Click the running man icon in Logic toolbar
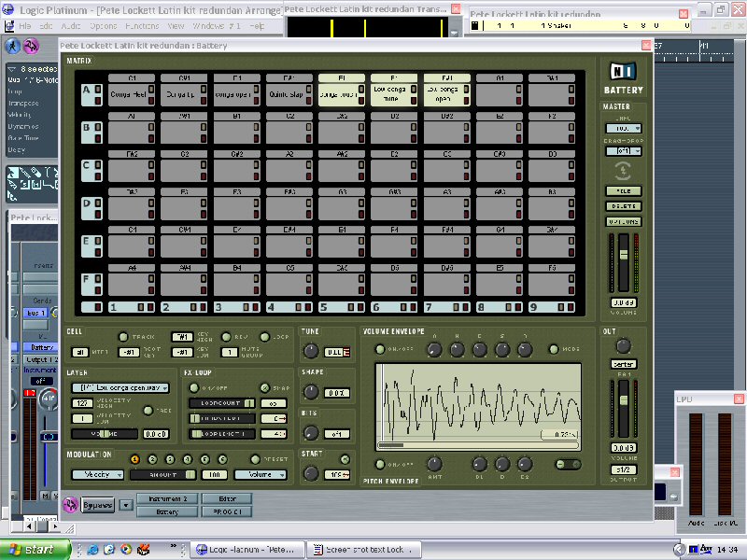This screenshot has width=747, height=560. click(x=15, y=47)
